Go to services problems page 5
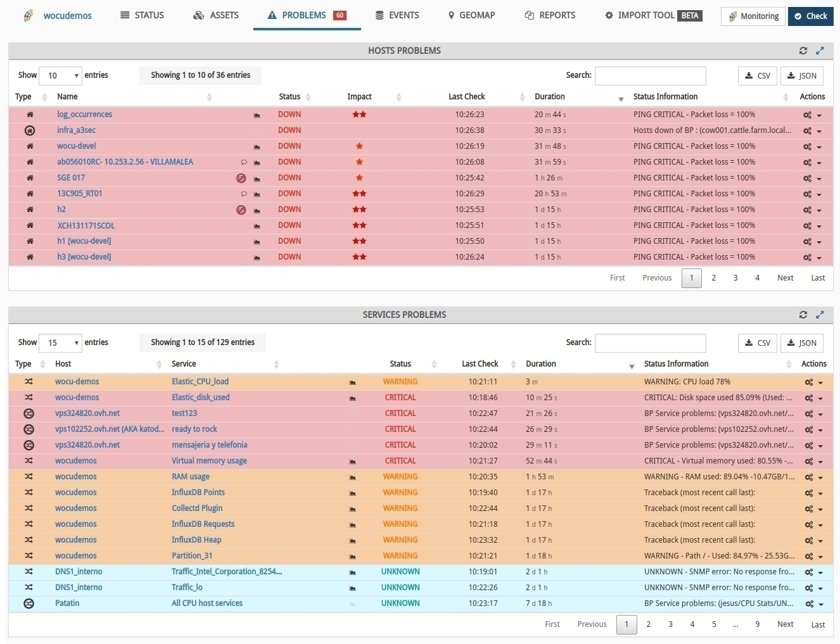The image size is (840, 644). [x=714, y=624]
